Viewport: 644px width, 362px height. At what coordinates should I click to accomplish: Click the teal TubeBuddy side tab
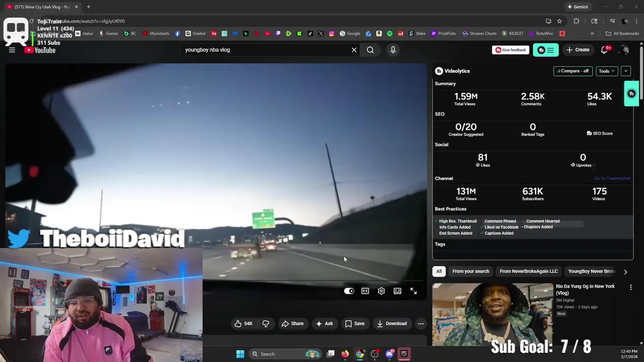[x=631, y=94]
